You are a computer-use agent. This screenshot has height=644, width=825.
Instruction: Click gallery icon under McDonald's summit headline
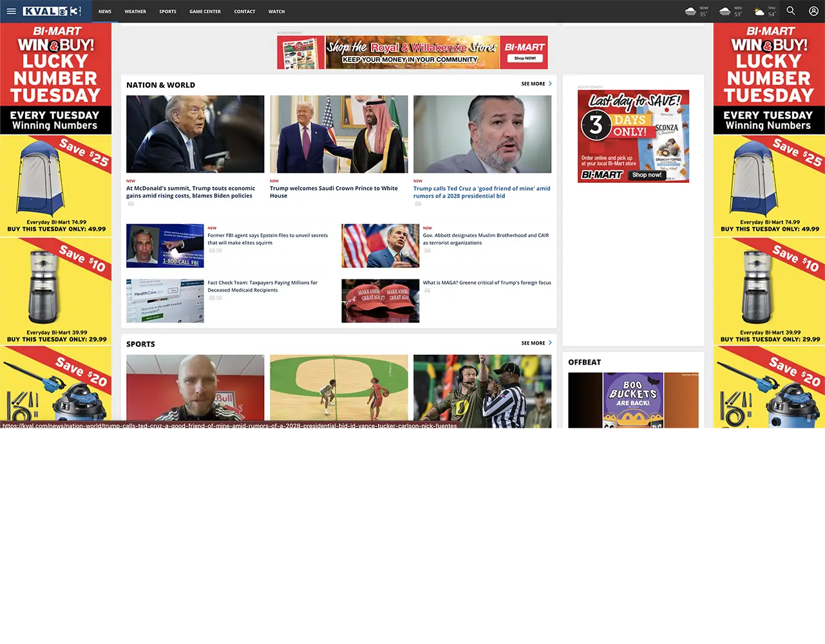131,204
